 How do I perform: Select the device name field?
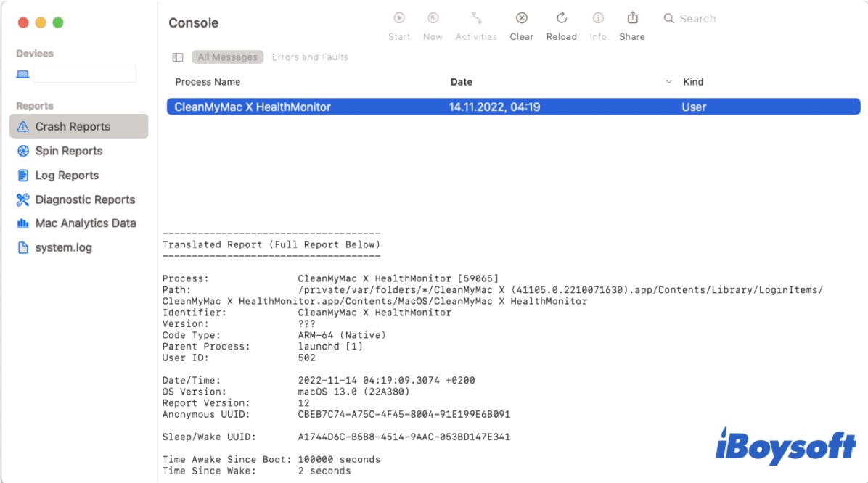click(84, 74)
